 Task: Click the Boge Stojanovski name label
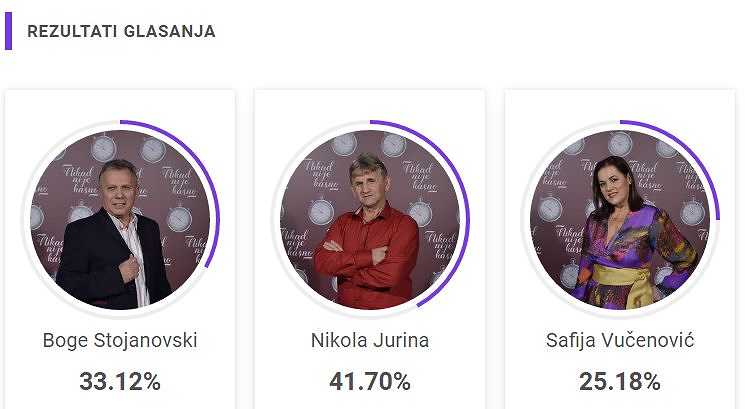[x=120, y=340]
